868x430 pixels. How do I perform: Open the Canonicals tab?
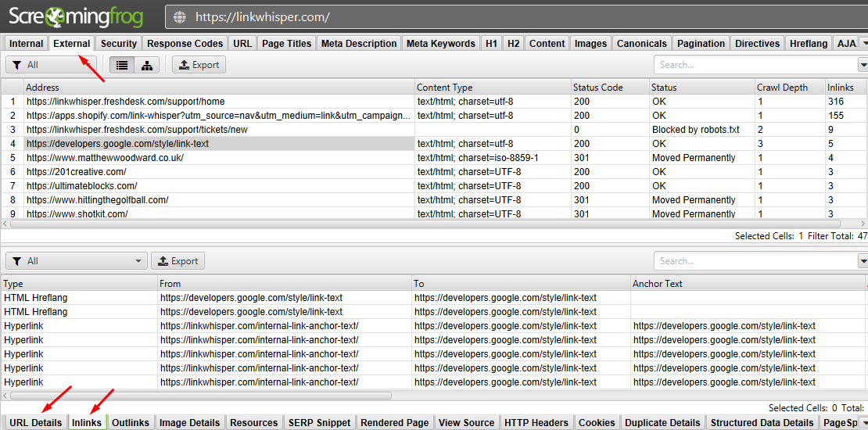(x=642, y=44)
